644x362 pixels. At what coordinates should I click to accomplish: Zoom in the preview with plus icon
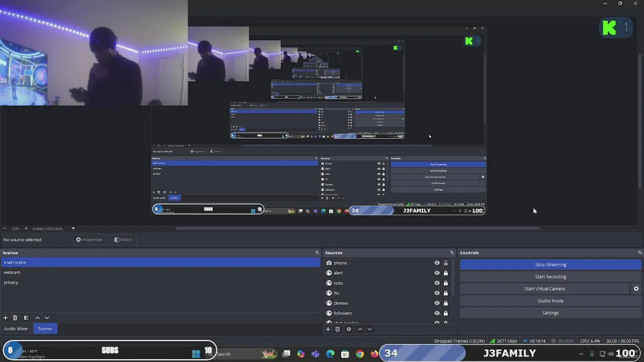pos(26,228)
